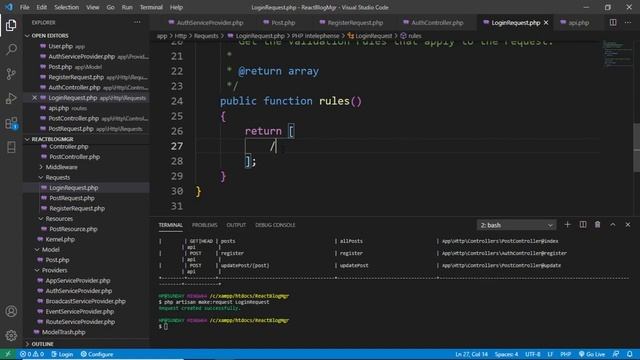Click Configure in status bar

coord(97,354)
